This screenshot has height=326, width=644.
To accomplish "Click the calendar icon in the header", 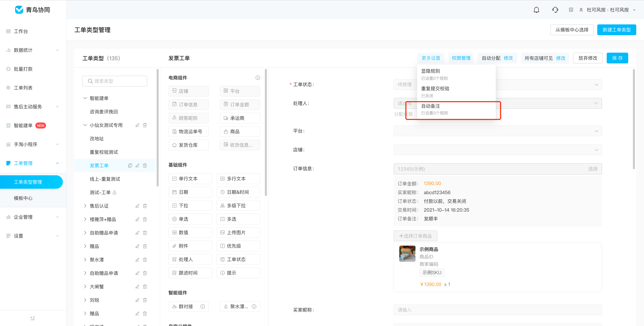I will tap(571, 10).
